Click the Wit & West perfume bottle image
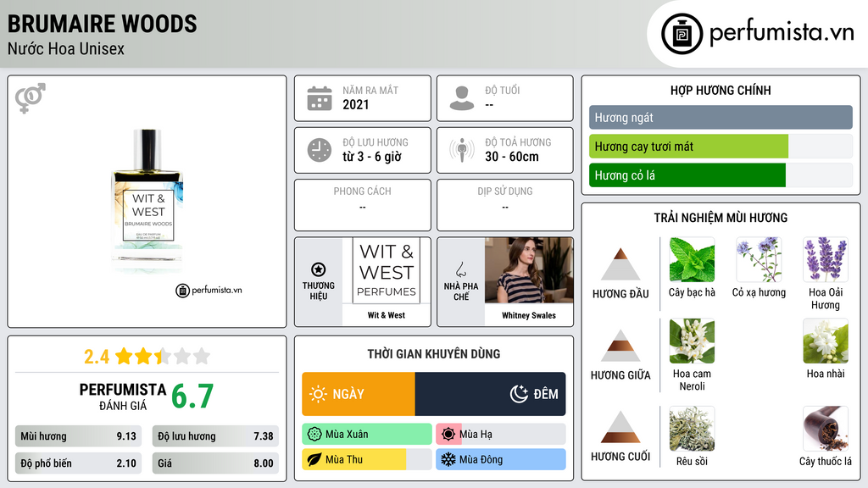This screenshot has height=488, width=868. (x=147, y=200)
